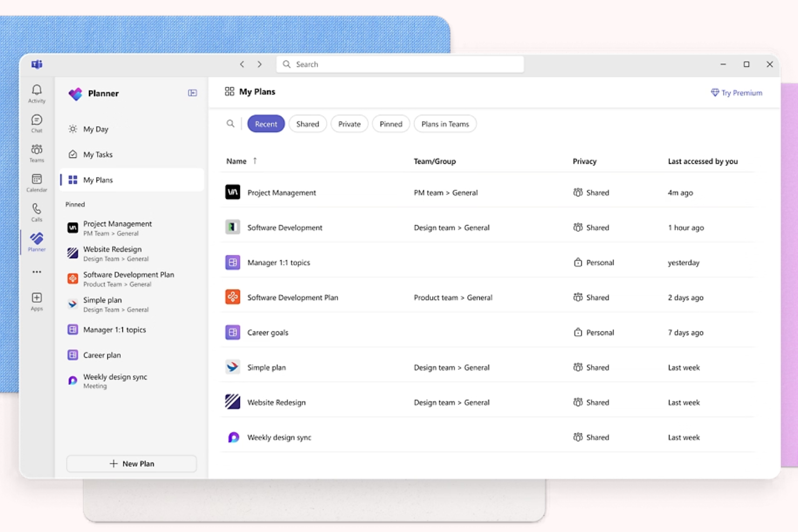Open pinned Software Development Plan
This screenshot has height=532, width=798.
point(132,279)
